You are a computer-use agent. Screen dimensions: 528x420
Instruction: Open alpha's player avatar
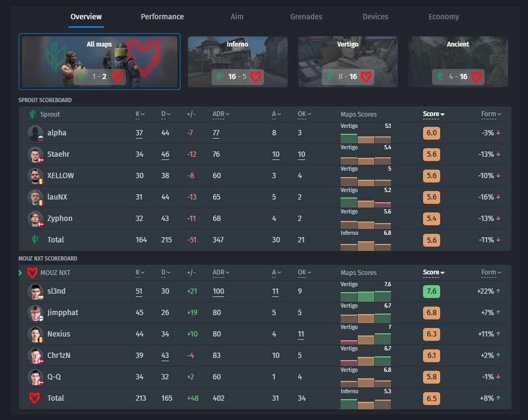(x=35, y=133)
